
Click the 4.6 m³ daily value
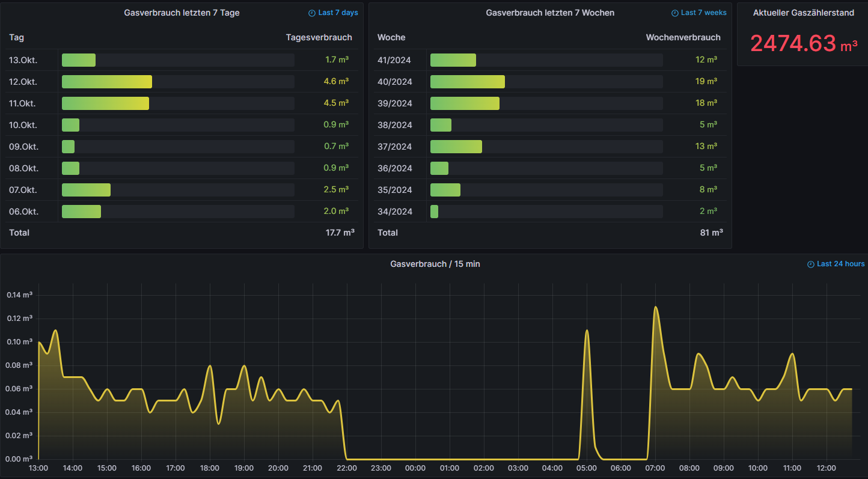coord(337,81)
